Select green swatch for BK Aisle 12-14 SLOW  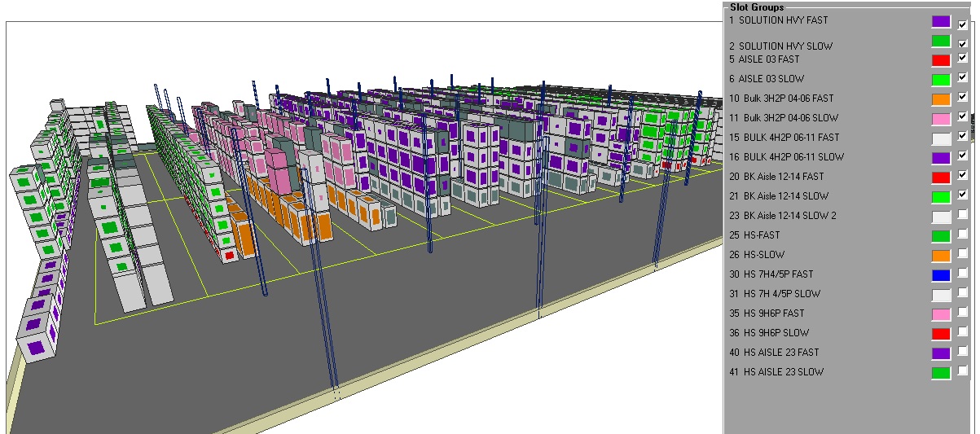[x=941, y=197]
